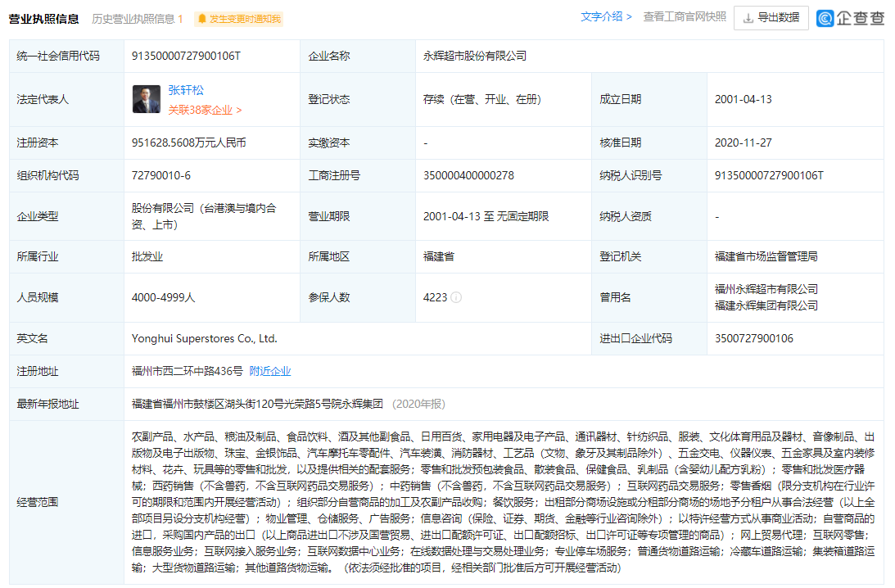The image size is (895, 588).
Task: Click the unified social credit code 91350000727900106T
Action: pyautogui.click(x=186, y=56)
